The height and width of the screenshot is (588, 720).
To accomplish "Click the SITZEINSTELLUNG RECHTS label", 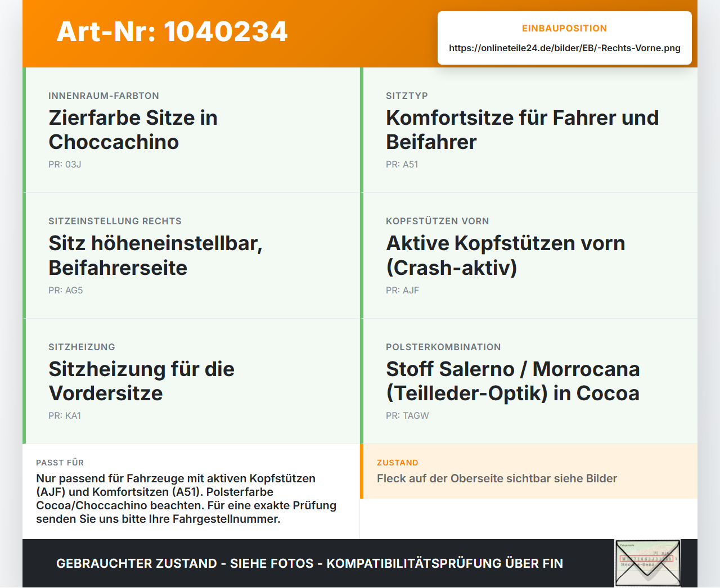I will (x=115, y=221).
